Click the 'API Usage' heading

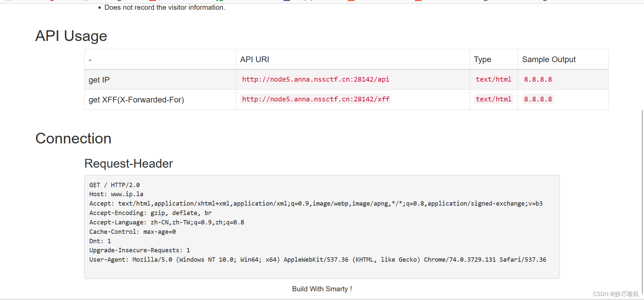click(x=71, y=36)
